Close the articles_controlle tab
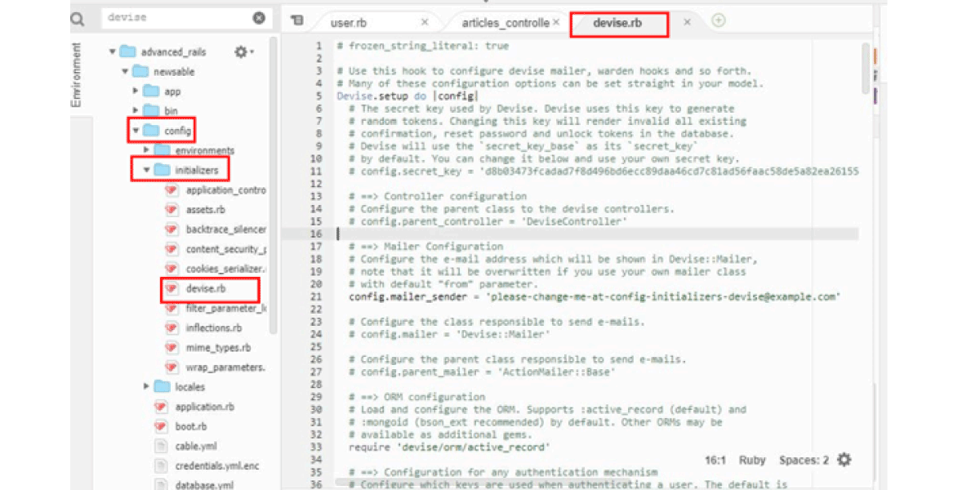The image size is (980, 490). tap(556, 22)
